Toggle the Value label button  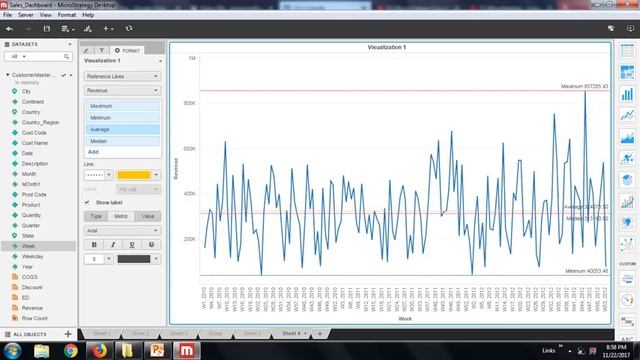[x=148, y=216]
